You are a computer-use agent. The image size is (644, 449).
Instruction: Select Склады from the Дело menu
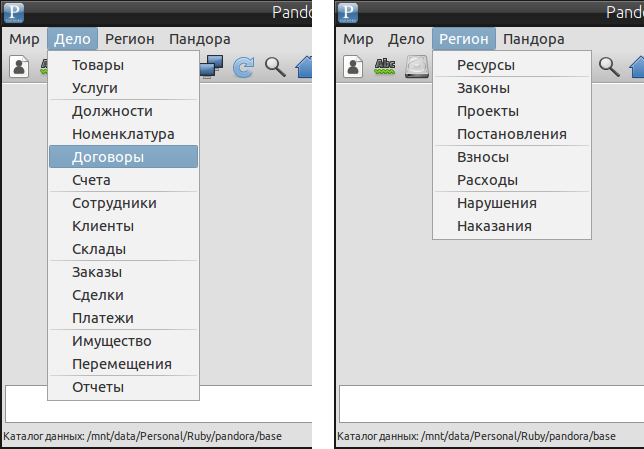pyautogui.click(x=123, y=249)
